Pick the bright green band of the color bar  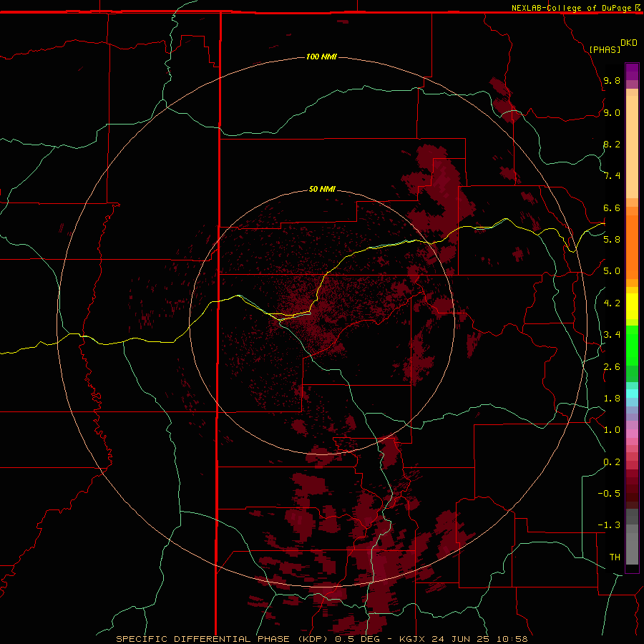tap(632, 345)
